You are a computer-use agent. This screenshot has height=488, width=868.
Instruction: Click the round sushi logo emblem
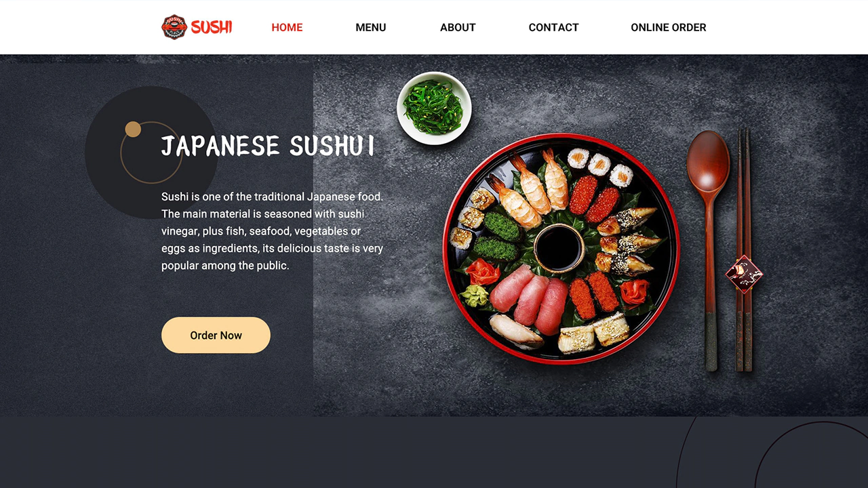174,27
